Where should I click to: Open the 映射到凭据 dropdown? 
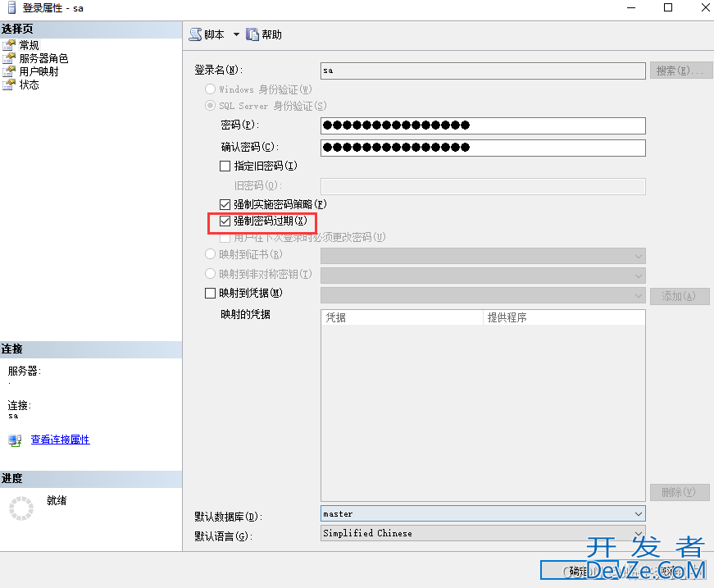pyautogui.click(x=483, y=295)
